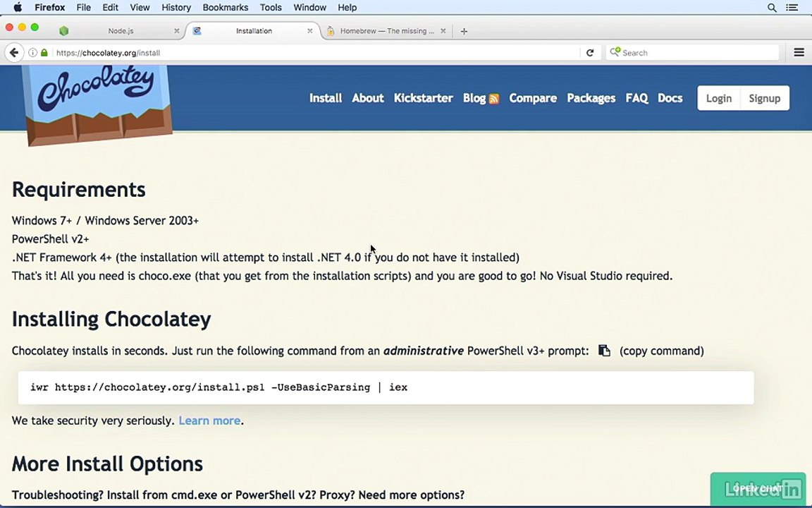Open the Help menu
812x508 pixels.
347,7
